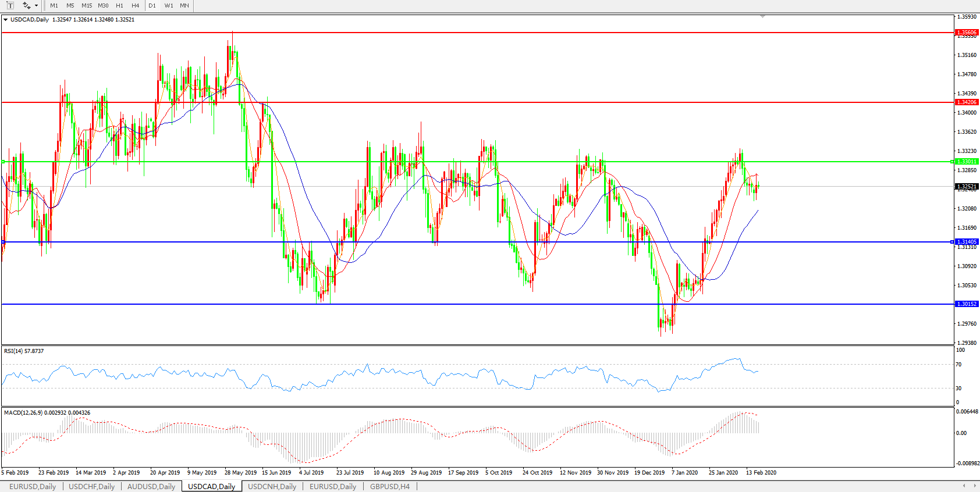Click the blue 1.31405 support level label
Image resolution: width=980 pixels, height=492 pixels.
(x=967, y=241)
